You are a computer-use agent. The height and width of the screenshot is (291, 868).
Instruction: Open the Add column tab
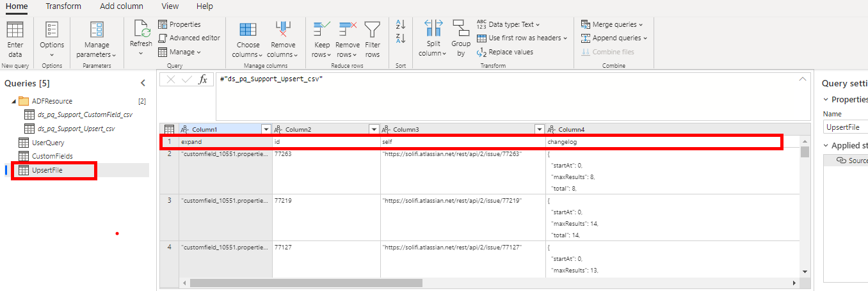click(122, 6)
